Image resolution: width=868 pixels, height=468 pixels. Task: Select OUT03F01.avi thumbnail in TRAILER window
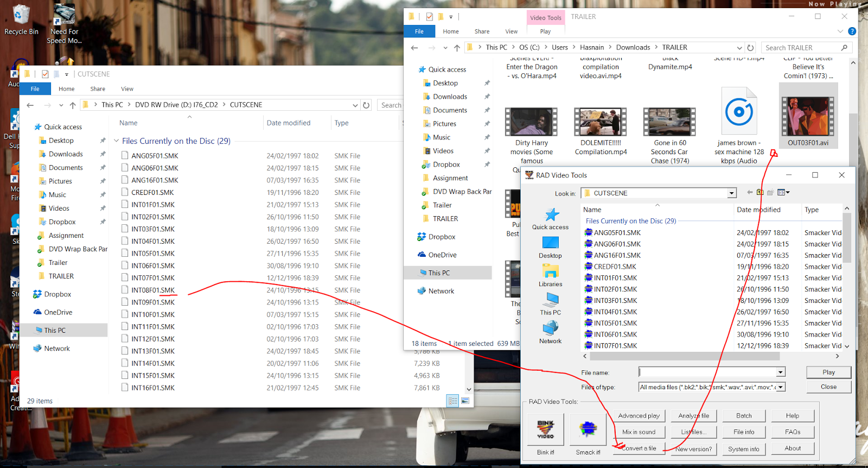pyautogui.click(x=808, y=116)
